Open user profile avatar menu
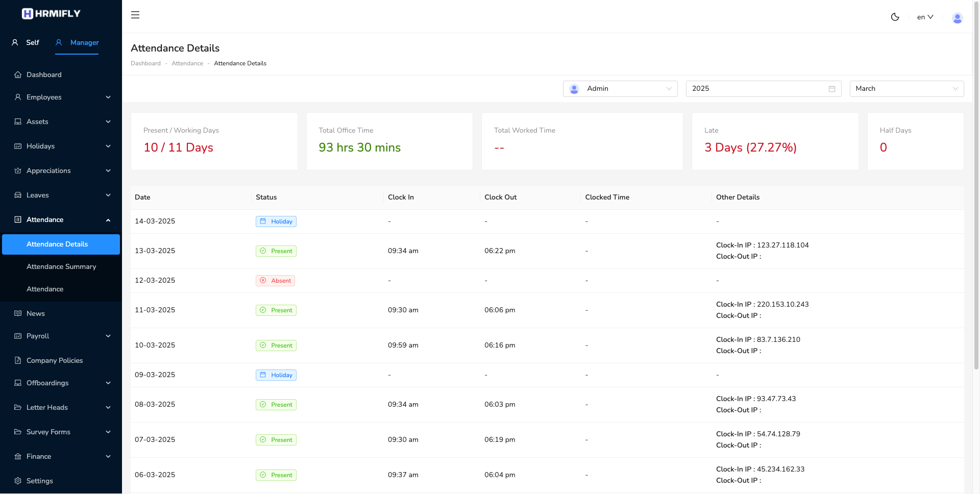This screenshot has width=980, height=494. click(957, 18)
